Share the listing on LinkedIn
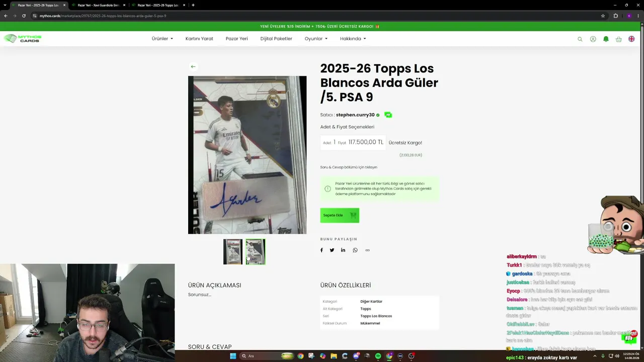644x362 pixels. (343, 250)
